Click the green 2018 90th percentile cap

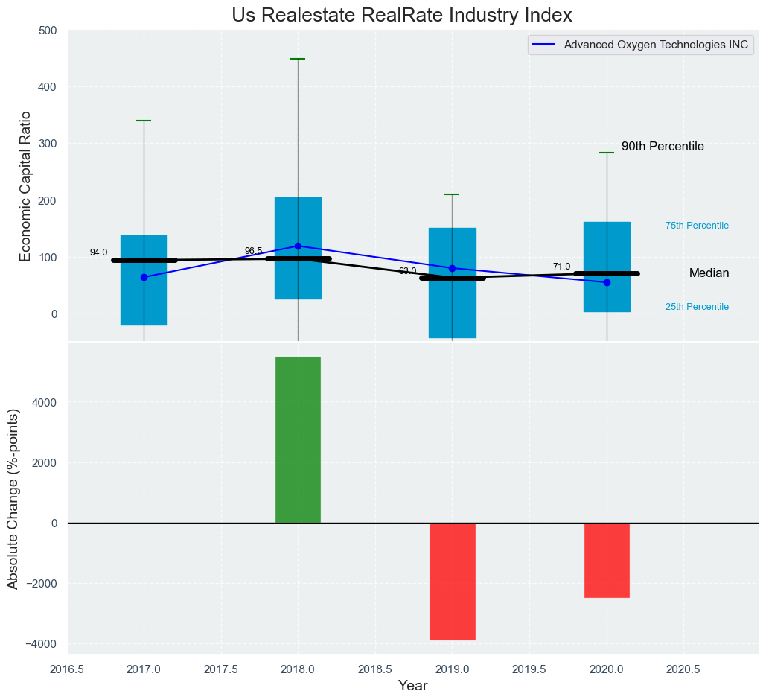298,59
